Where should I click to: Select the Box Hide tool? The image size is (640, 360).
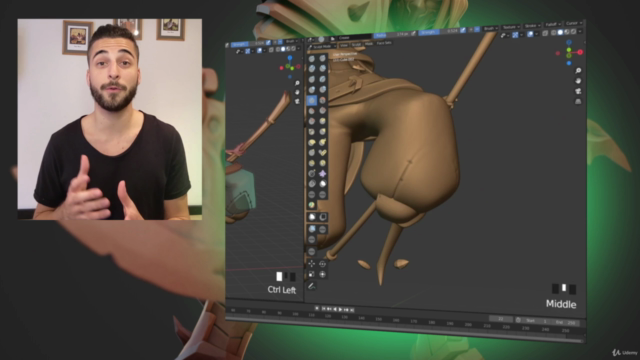point(322,217)
